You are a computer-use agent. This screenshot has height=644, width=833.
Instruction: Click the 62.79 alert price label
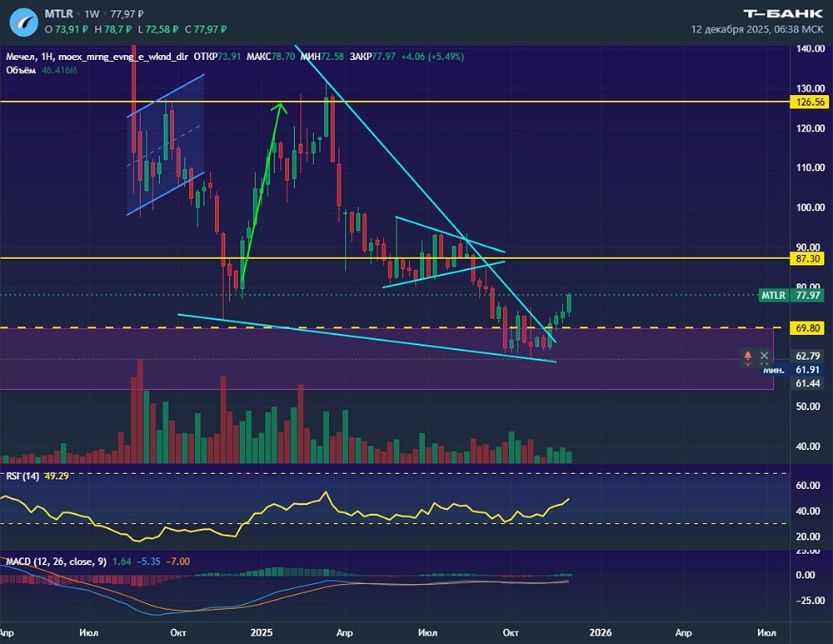(x=807, y=356)
